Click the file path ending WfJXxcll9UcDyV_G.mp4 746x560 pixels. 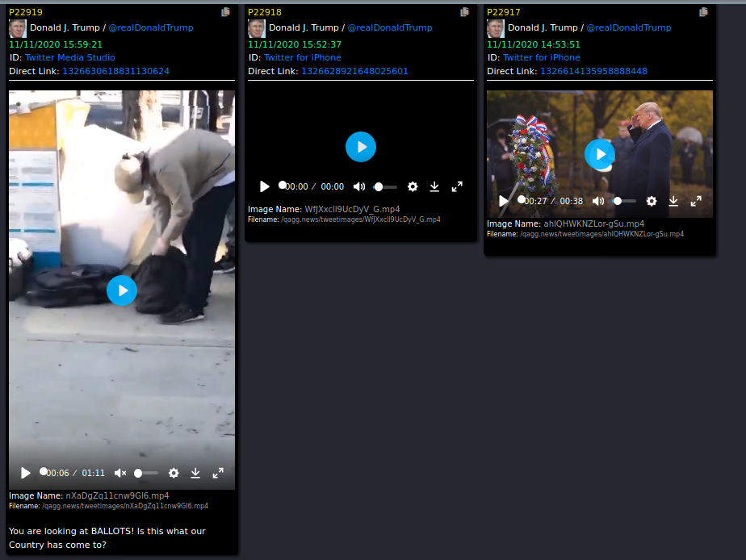pyautogui.click(x=361, y=219)
